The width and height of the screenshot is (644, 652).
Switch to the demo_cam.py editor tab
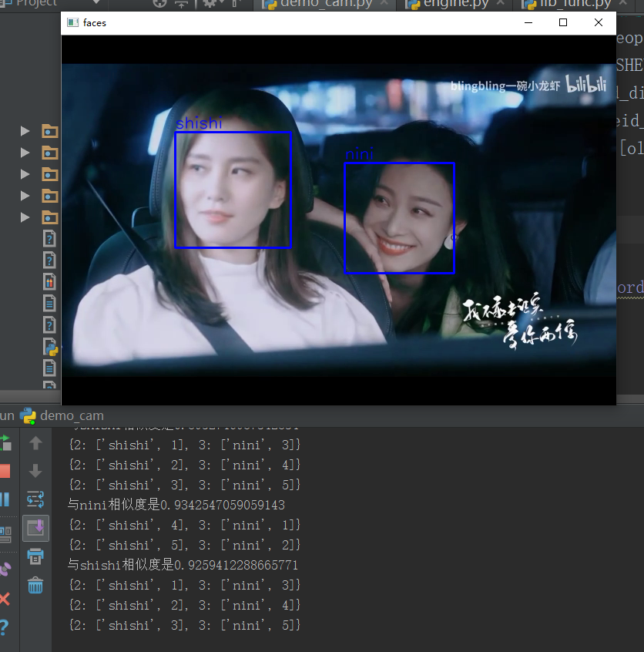point(326,5)
